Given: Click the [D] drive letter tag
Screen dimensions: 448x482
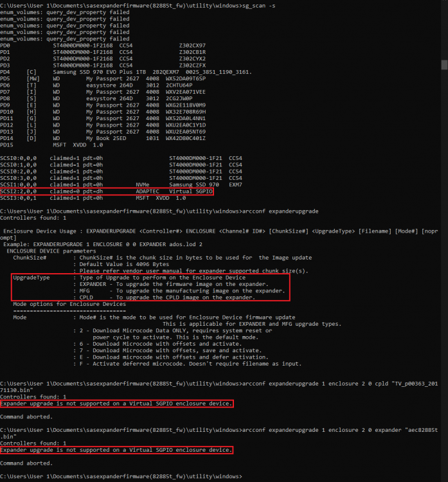Looking at the screenshot, I should [31, 138].
